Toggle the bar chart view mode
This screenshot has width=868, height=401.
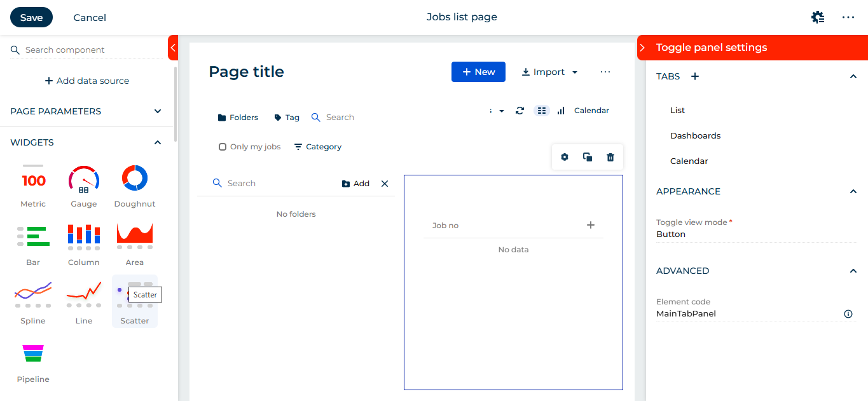(x=560, y=110)
